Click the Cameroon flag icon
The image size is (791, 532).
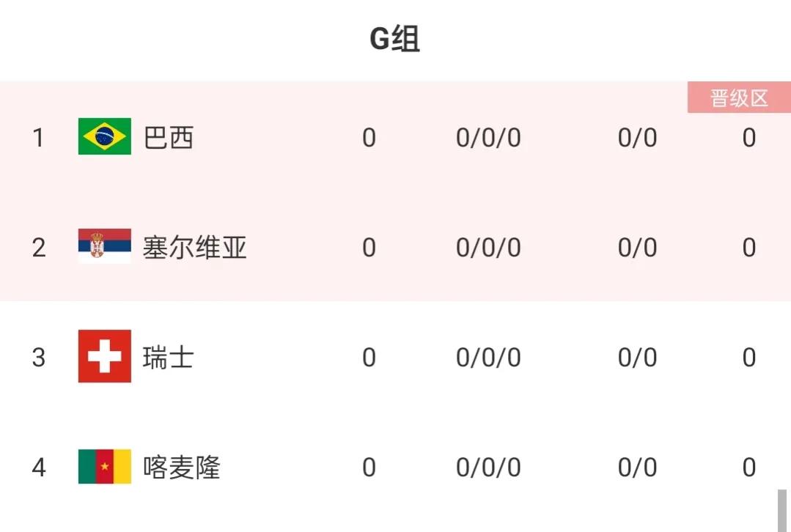(x=103, y=468)
